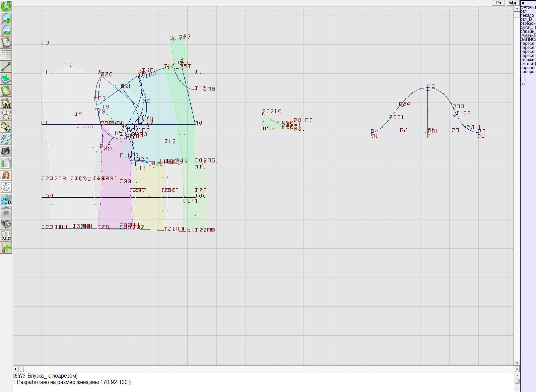Viewport: 536px width, 392px height.
Task: Click the green arrow exit door icon
Action: 6,248
